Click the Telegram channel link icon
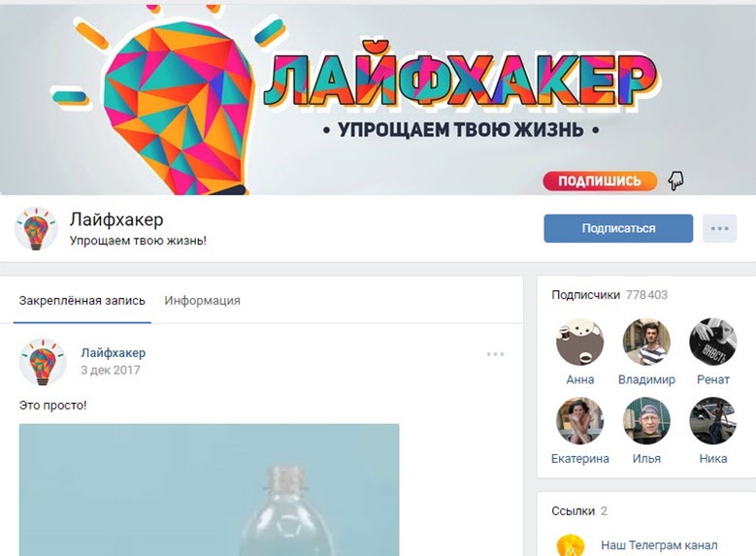 570,545
